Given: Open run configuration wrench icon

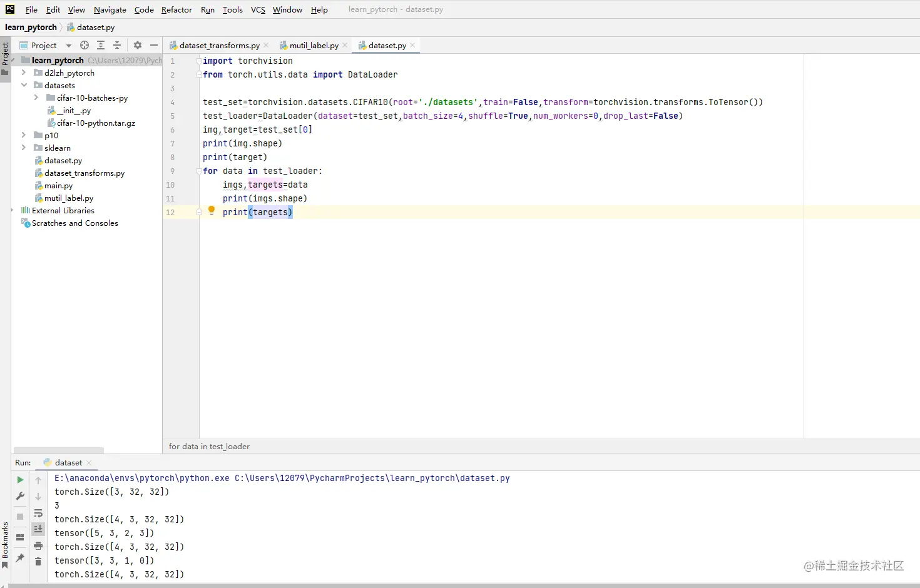Looking at the screenshot, I should pyautogui.click(x=20, y=496).
